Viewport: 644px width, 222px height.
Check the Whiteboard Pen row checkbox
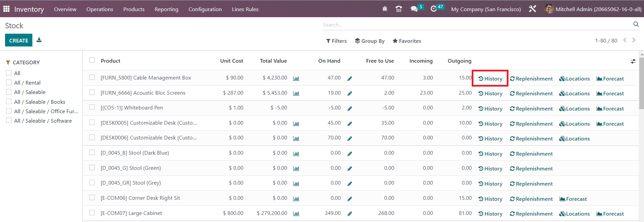tap(92, 107)
